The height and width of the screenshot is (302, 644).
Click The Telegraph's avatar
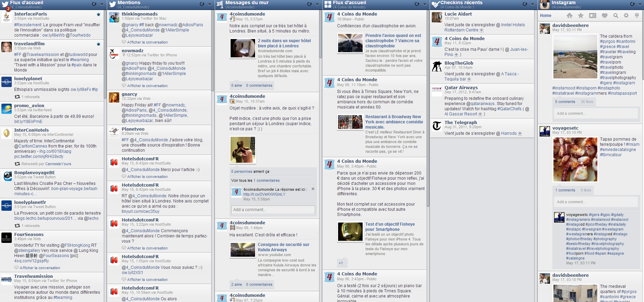437,126
